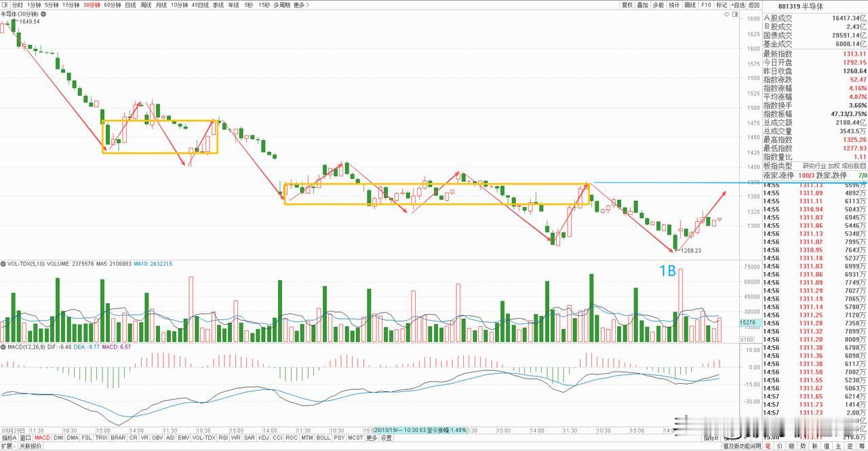Open the 关联报价 tab
This screenshot has width=868, height=451.
30,446
